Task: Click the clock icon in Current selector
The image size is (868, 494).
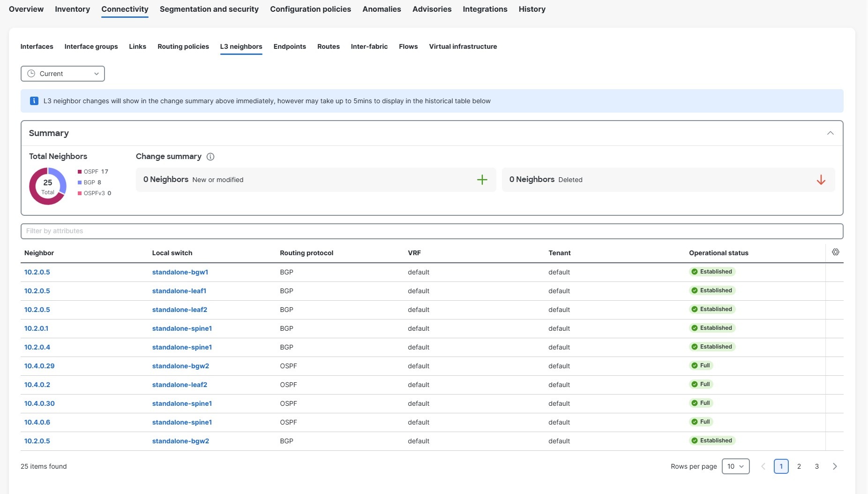Action: pyautogui.click(x=31, y=74)
